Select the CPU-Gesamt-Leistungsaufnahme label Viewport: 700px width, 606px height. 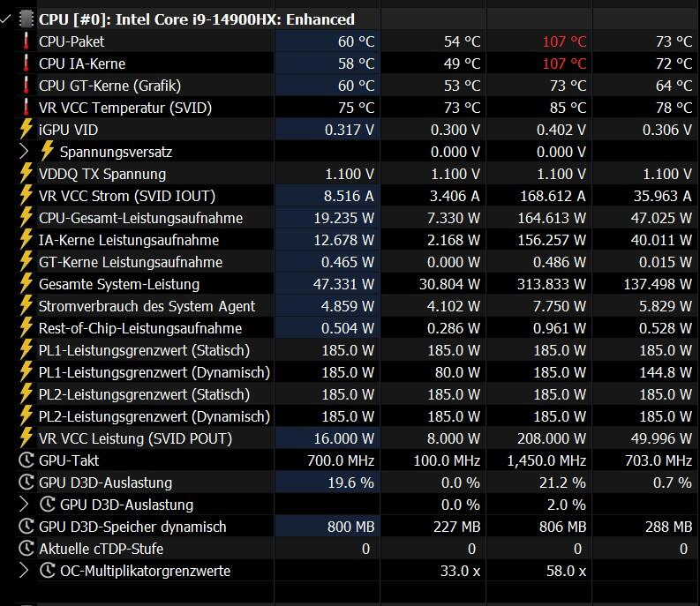[140, 218]
